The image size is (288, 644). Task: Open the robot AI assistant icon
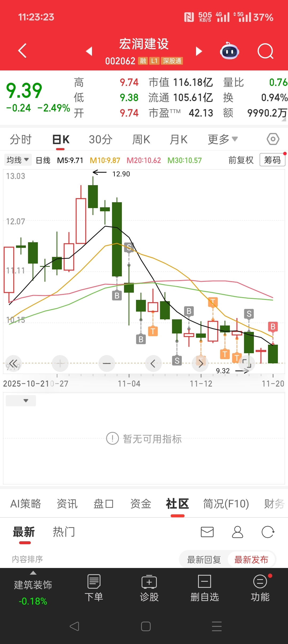coord(229,51)
